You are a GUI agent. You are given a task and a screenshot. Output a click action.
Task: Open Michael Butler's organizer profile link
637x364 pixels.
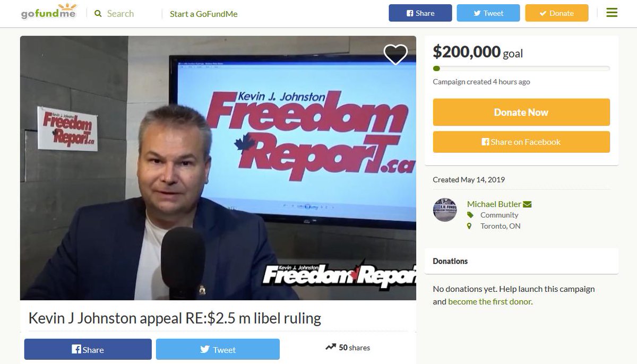[494, 204]
